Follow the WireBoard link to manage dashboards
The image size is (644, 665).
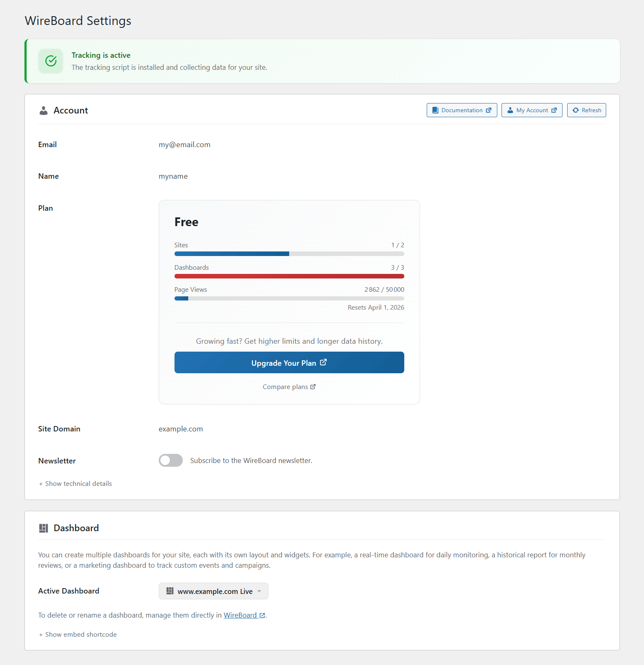pyautogui.click(x=244, y=615)
